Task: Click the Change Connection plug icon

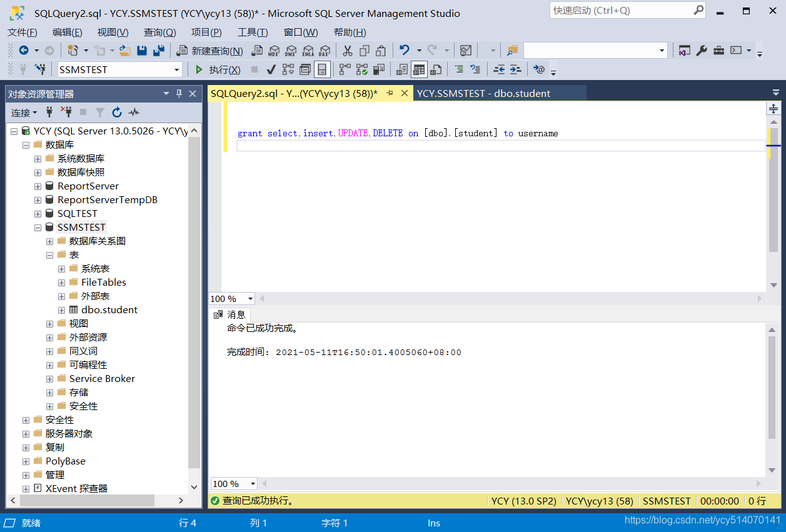Action: click(x=41, y=69)
